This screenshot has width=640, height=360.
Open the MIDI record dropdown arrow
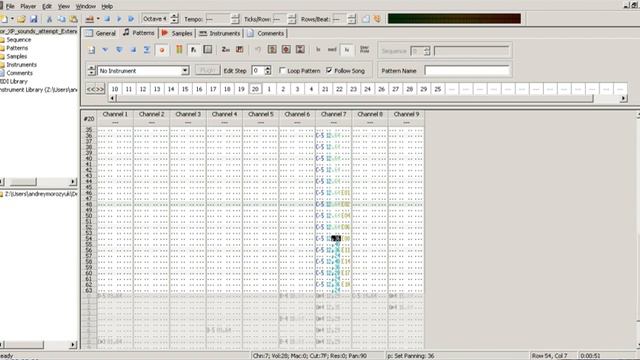[x=98, y=19]
